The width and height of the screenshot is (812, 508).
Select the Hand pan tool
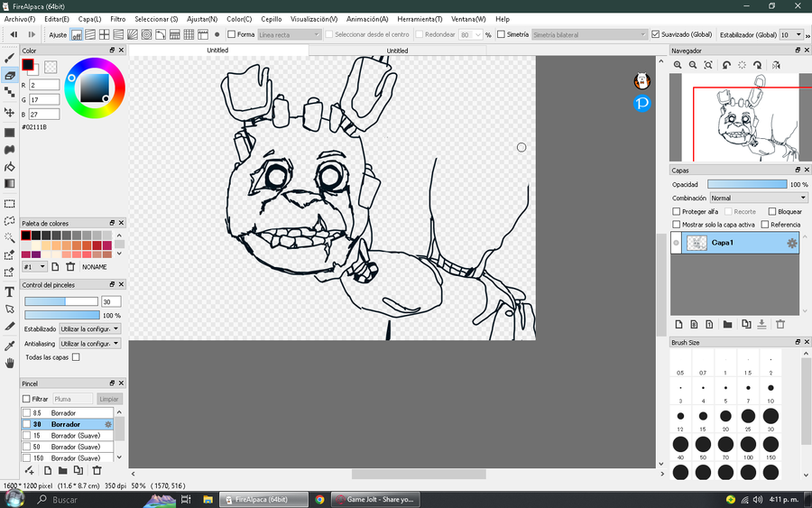tap(9, 364)
